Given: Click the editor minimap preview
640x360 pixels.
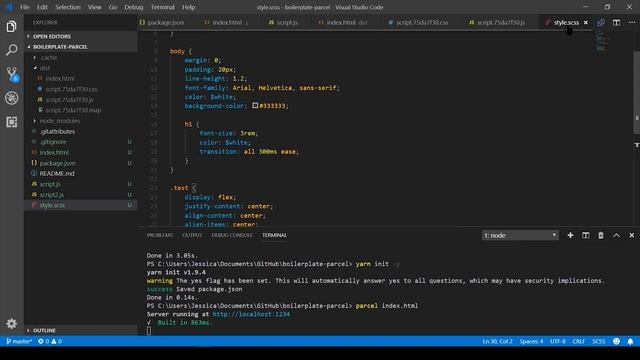Looking at the screenshot, I should [602, 42].
